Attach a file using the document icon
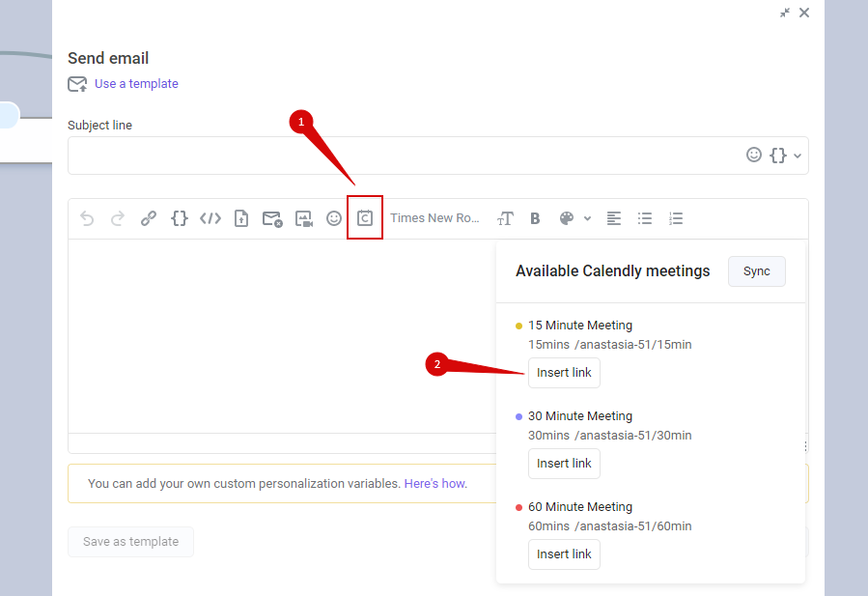This screenshot has height=596, width=868. (x=241, y=218)
